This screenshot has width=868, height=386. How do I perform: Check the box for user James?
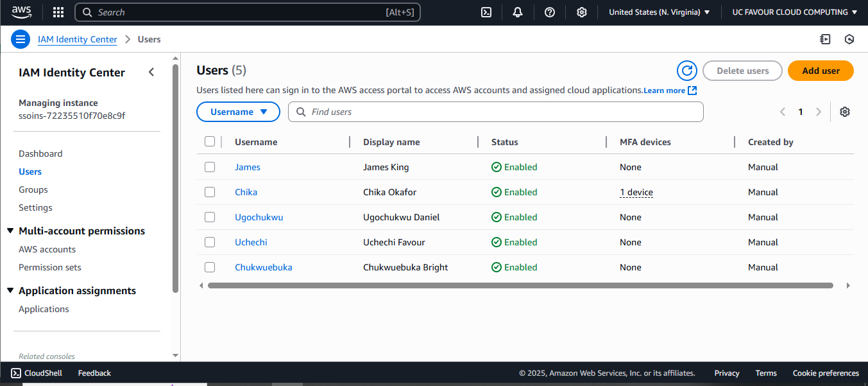tap(210, 167)
